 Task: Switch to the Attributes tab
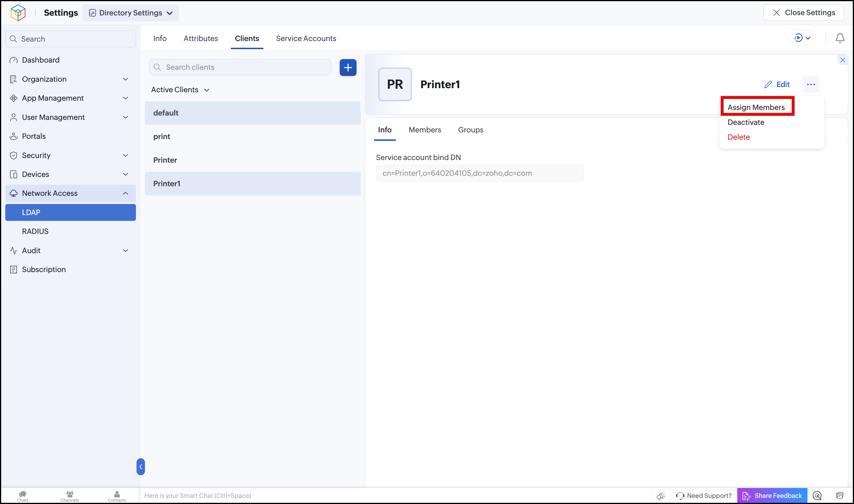point(201,38)
